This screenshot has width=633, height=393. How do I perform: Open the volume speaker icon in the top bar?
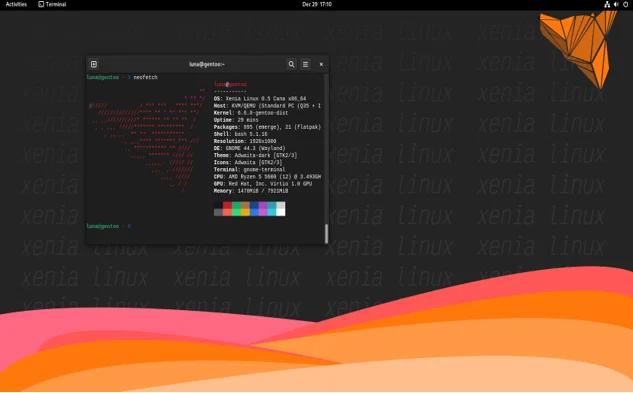(616, 4)
